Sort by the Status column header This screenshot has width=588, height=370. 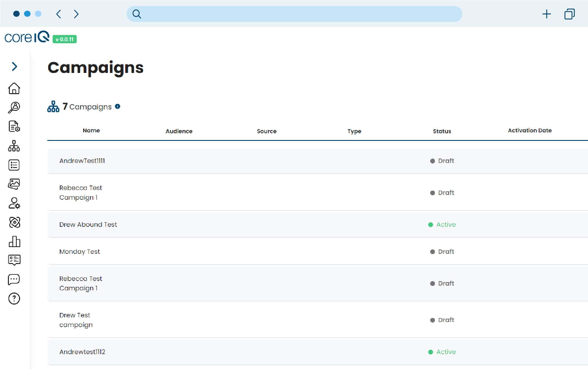pyautogui.click(x=442, y=131)
